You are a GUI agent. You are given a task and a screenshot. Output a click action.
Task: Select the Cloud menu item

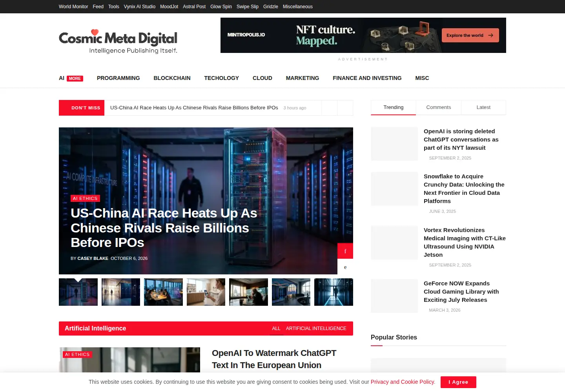click(x=262, y=78)
